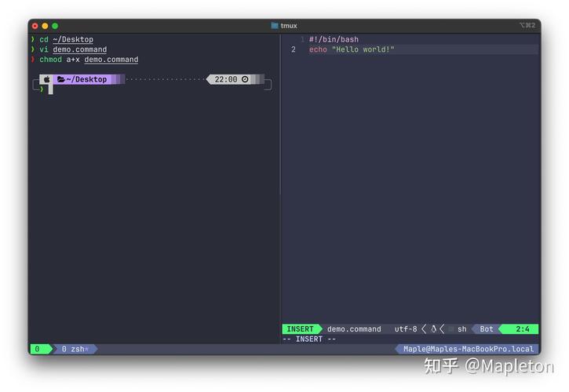This screenshot has height=392, width=569.
Task: Click the shell cursor at the empty prompt
Action: pyautogui.click(x=51, y=89)
